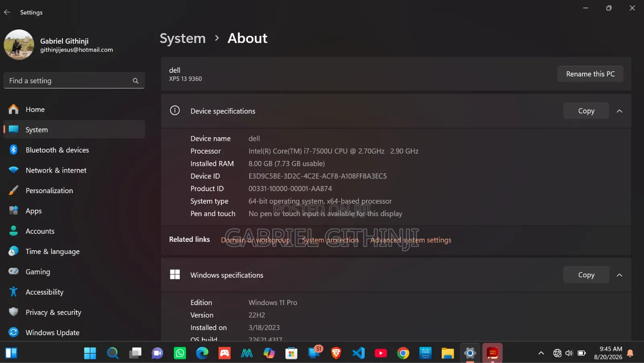Open Copilot from the taskbar
This screenshot has width=644, height=363.
(269, 353)
